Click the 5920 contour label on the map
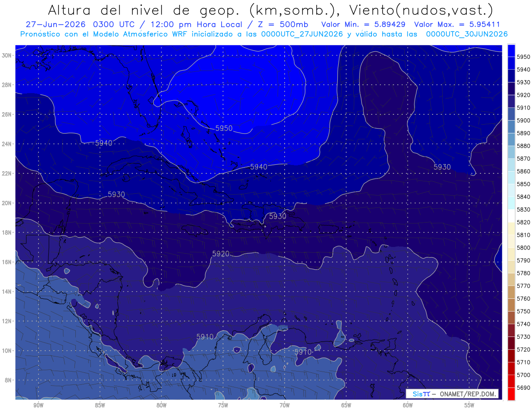This screenshot has height=411, width=532. 221,254
